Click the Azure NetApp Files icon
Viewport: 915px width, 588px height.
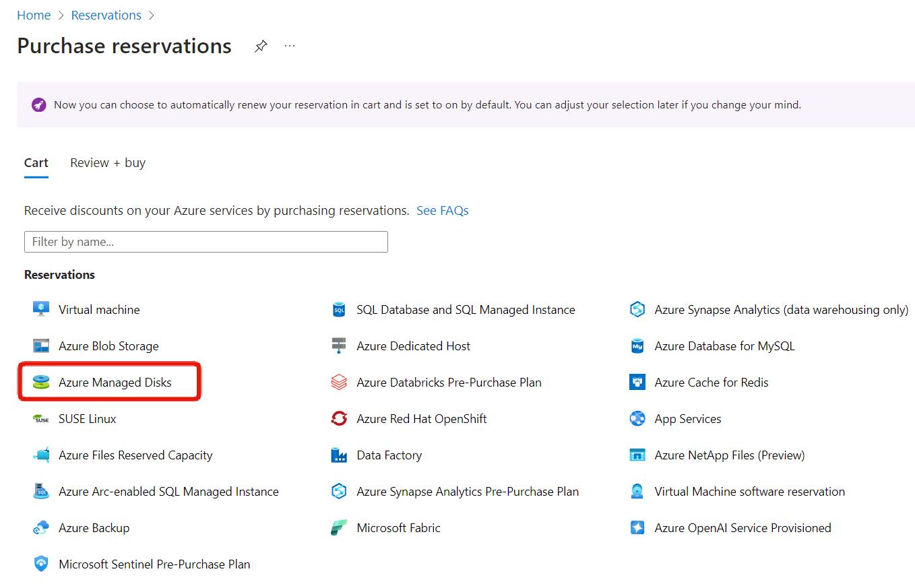coord(637,455)
